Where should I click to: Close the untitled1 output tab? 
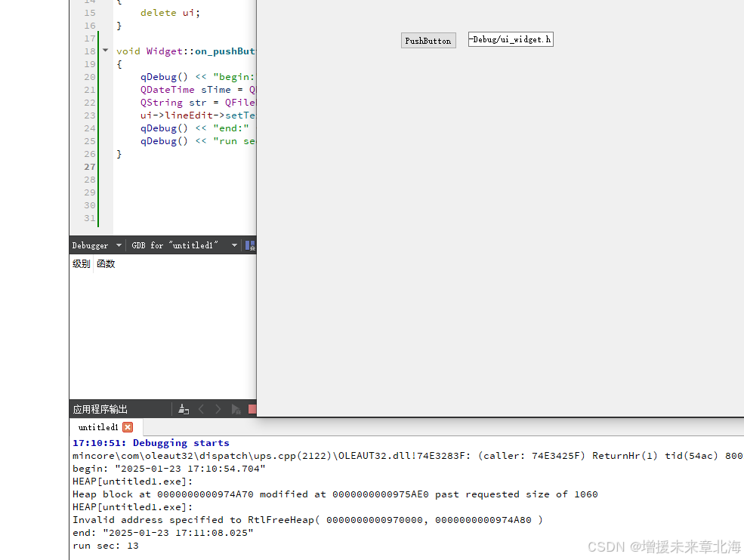128,427
